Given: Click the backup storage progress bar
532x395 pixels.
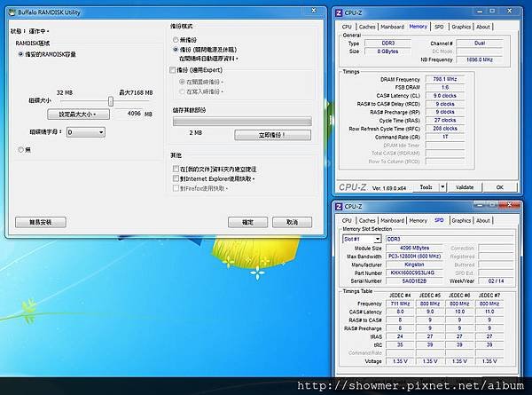Looking at the screenshot, I should 242,122.
